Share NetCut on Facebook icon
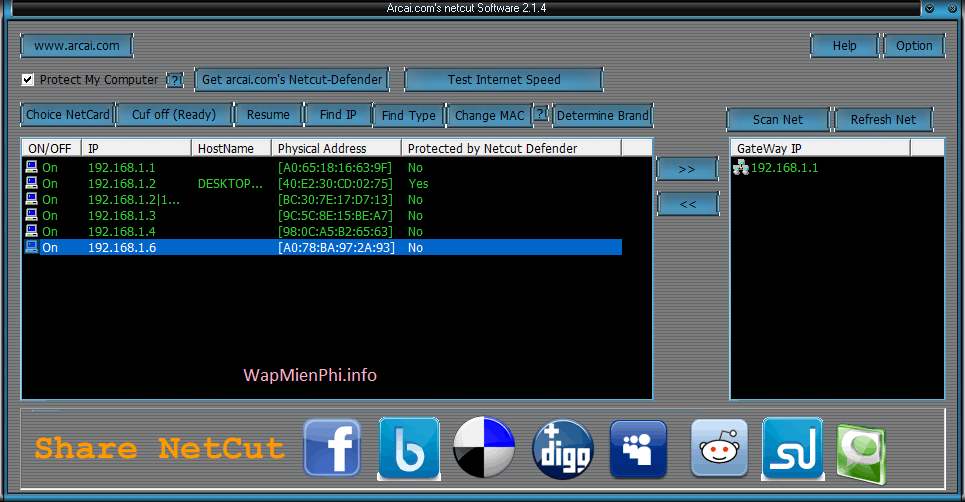 tap(332, 447)
